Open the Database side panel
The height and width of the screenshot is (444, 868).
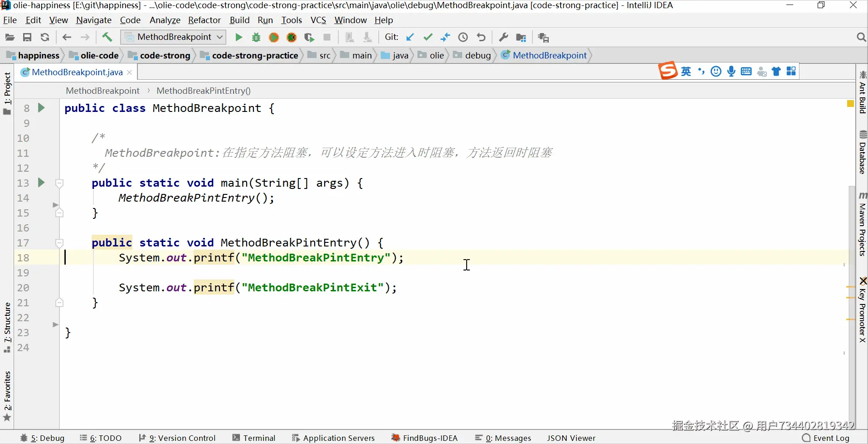[x=863, y=152]
